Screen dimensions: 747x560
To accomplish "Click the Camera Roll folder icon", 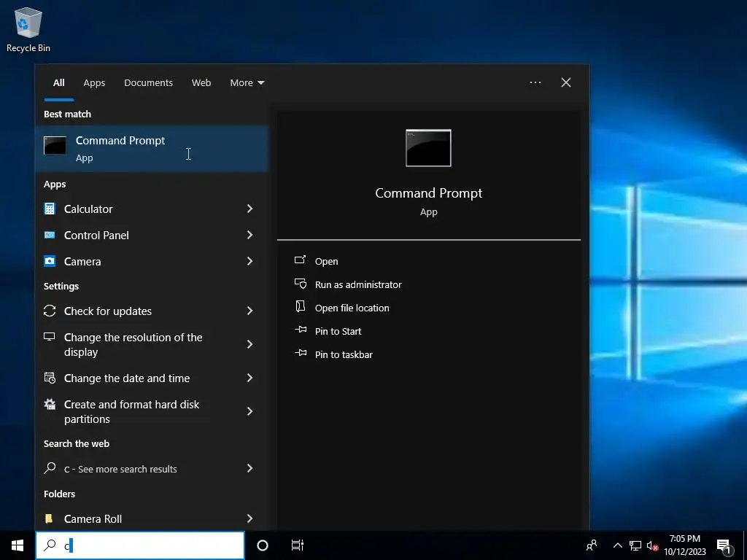I will coord(49,518).
